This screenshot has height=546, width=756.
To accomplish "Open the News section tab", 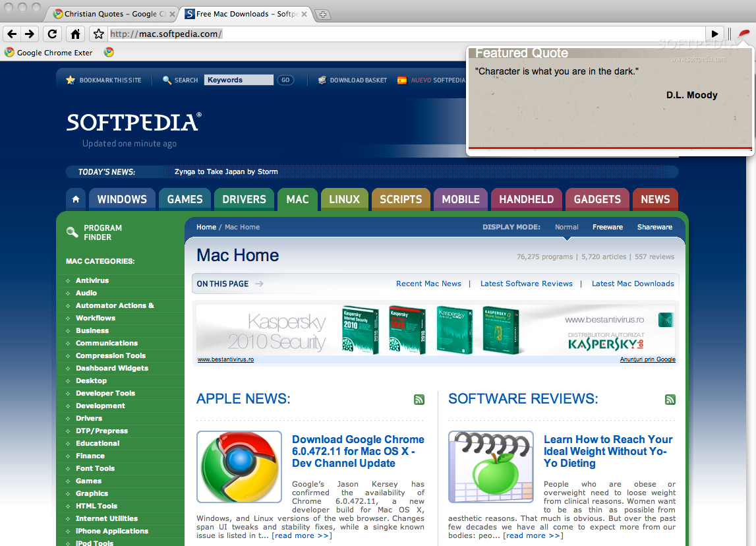I will pyautogui.click(x=655, y=199).
